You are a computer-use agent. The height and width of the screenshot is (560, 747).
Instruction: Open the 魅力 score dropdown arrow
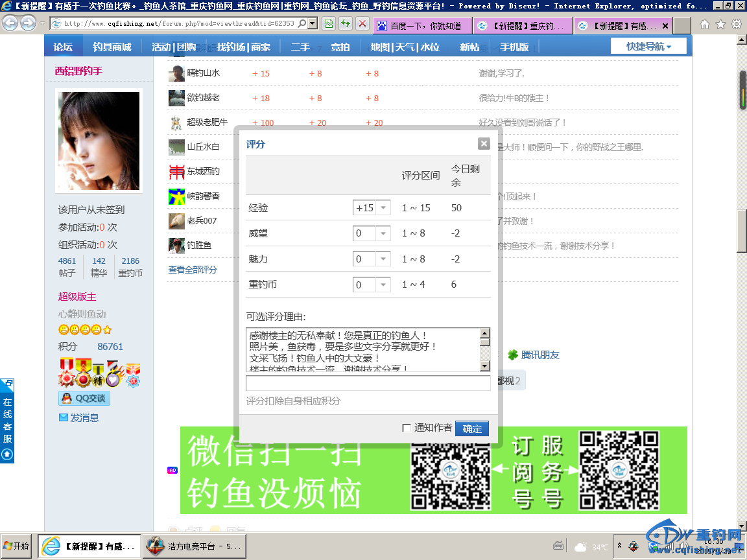click(x=383, y=259)
